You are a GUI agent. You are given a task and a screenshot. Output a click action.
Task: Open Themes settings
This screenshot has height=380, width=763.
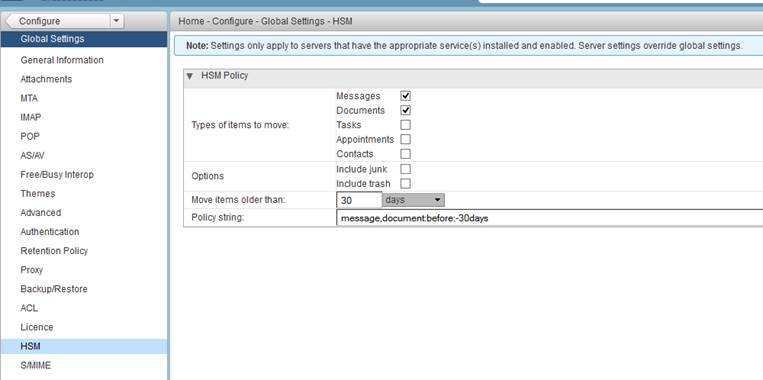(x=38, y=194)
